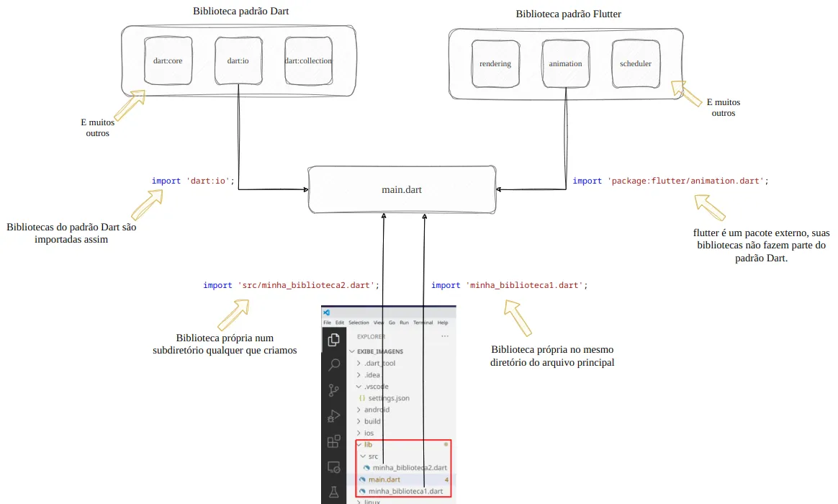Click the note flutter é um pacote externo
The height and width of the screenshot is (504, 838).
pyautogui.click(x=761, y=246)
